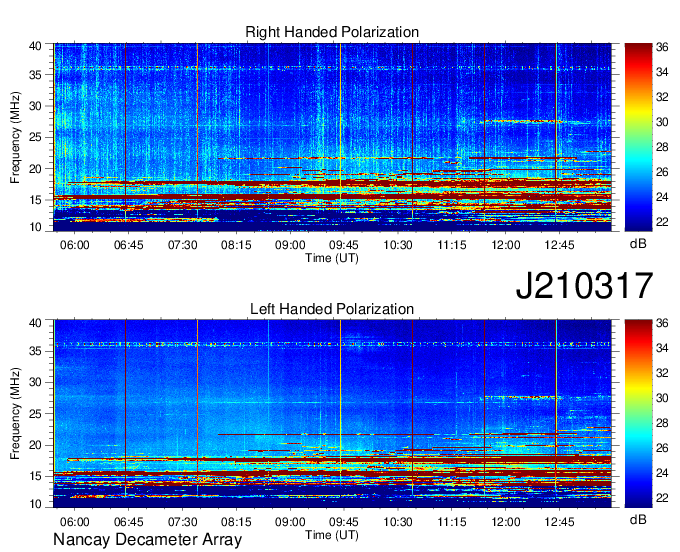Viewport: 680px width, 552px height.
Task: Click Time (UT) label under Left Handed plot
Action: pos(332,535)
